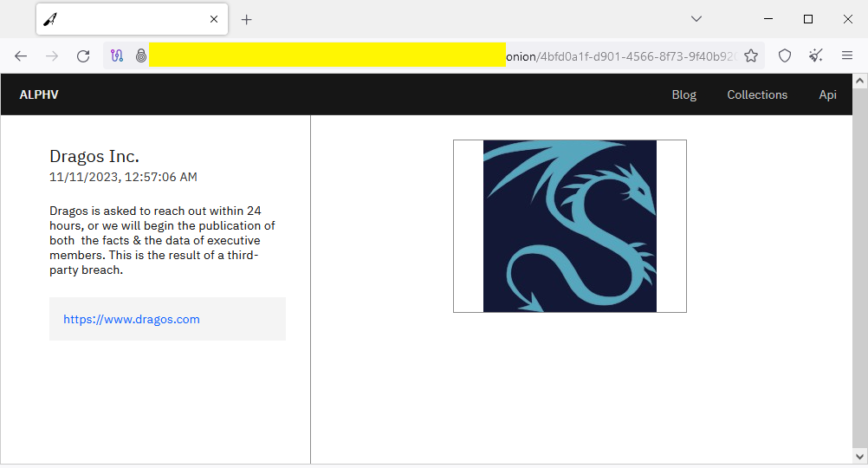Image resolution: width=868 pixels, height=468 pixels.
Task: Click the Dragos Inc. heading
Action: [94, 156]
